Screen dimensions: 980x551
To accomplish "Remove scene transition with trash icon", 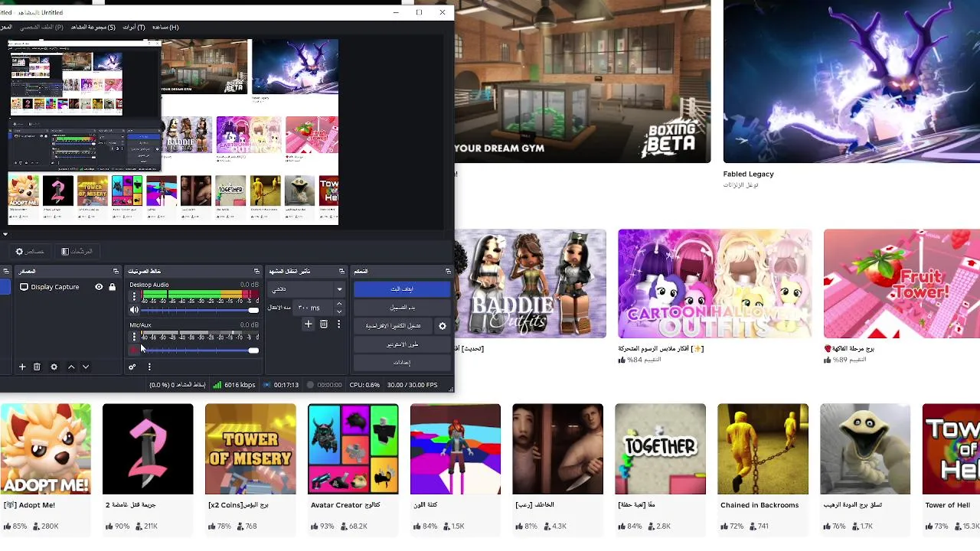I will click(324, 324).
